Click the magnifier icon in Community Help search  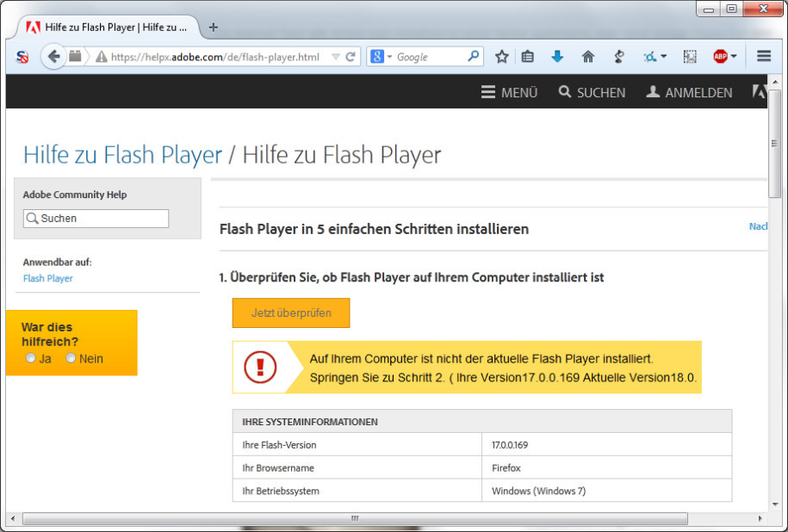tap(32, 218)
